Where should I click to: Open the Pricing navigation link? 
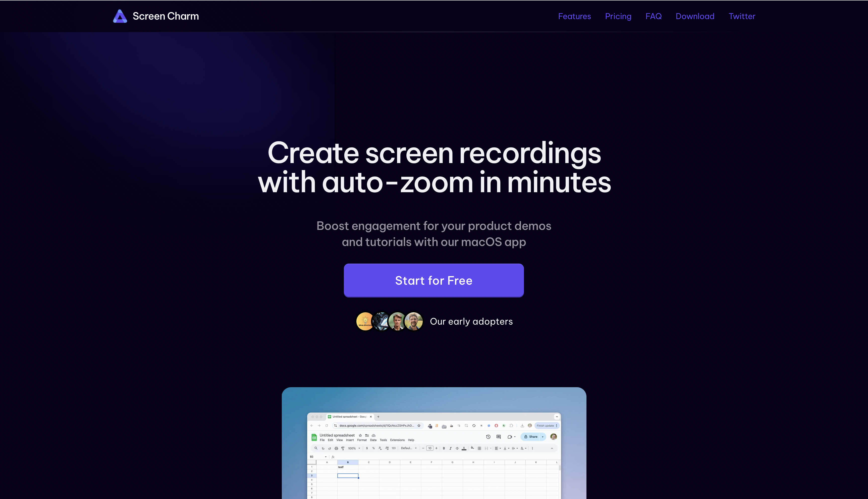click(618, 16)
